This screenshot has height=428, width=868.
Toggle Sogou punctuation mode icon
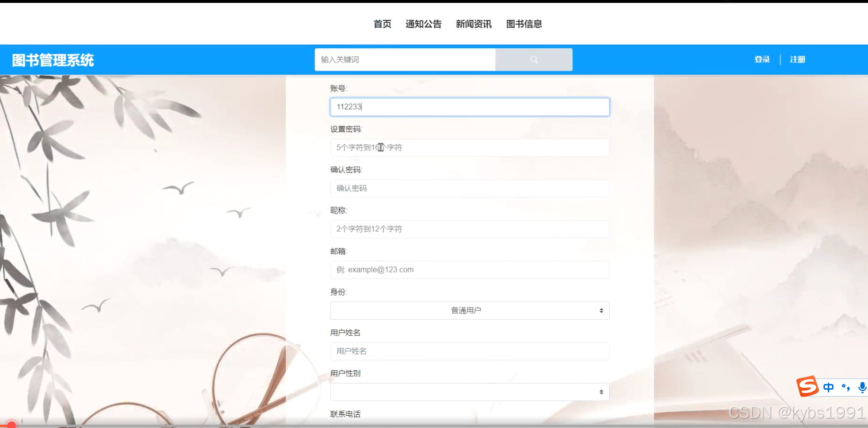click(846, 388)
